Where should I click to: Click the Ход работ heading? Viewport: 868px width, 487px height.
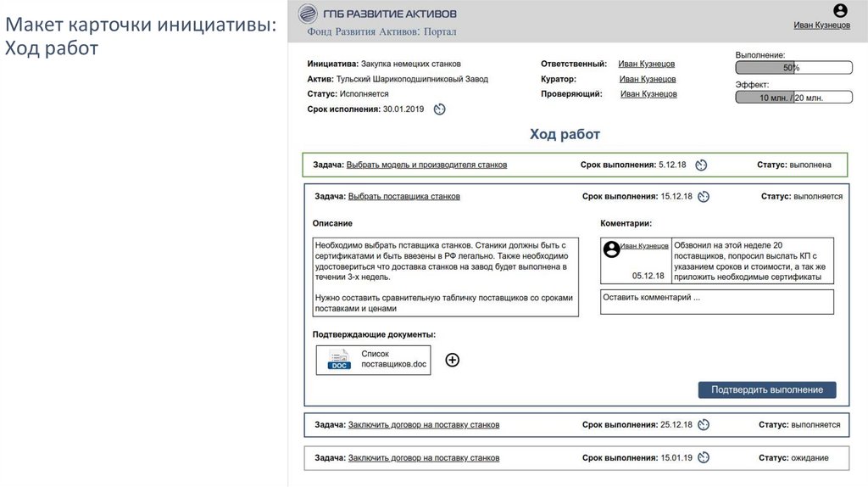coord(565,134)
